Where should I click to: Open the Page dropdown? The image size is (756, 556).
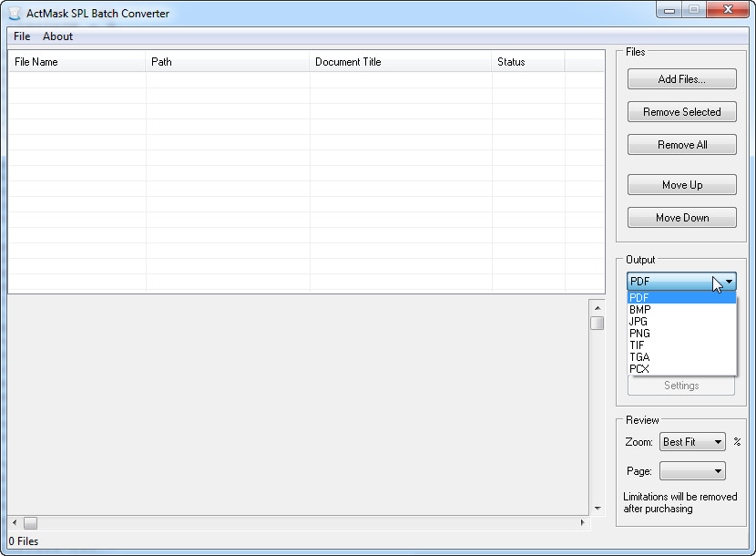pos(692,471)
